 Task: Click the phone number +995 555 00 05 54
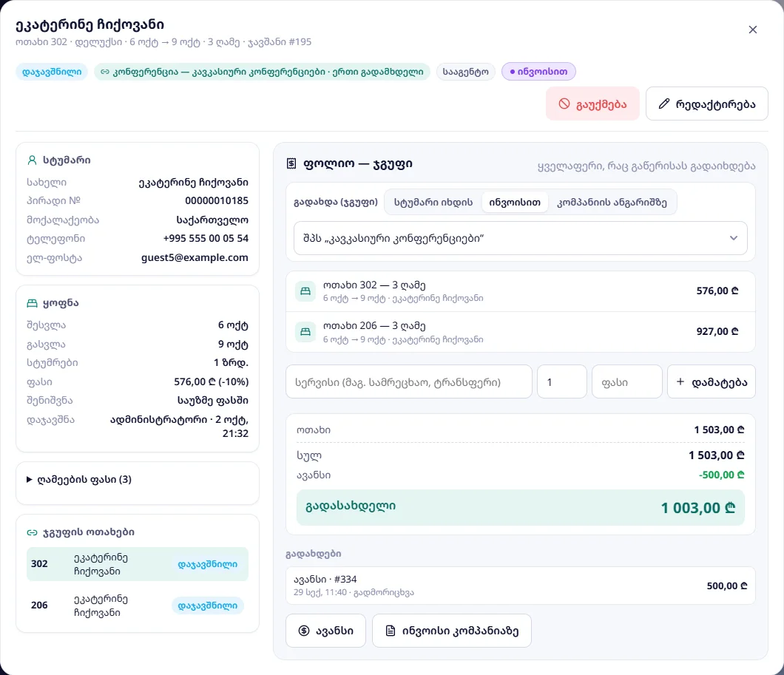[x=206, y=238]
